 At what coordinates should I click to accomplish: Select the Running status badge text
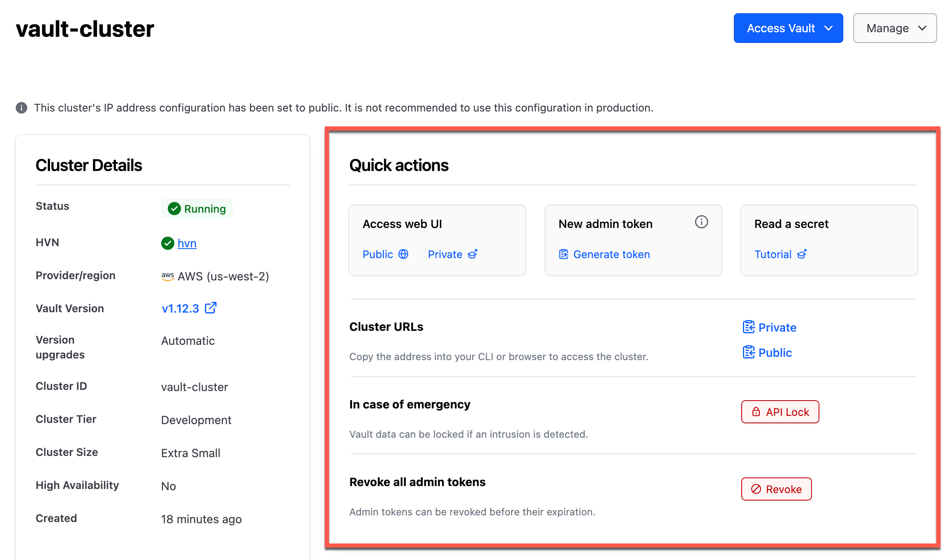[205, 209]
